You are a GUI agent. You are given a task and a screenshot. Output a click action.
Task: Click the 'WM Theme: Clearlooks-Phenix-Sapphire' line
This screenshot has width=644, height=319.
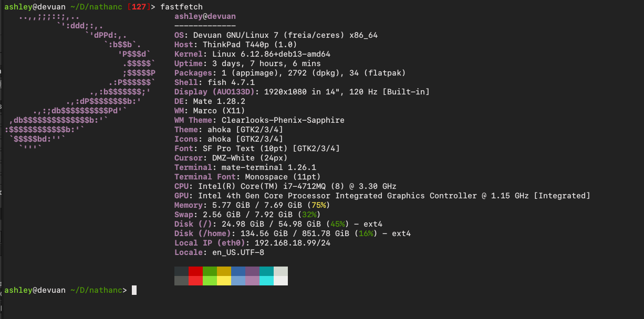pyautogui.click(x=259, y=120)
